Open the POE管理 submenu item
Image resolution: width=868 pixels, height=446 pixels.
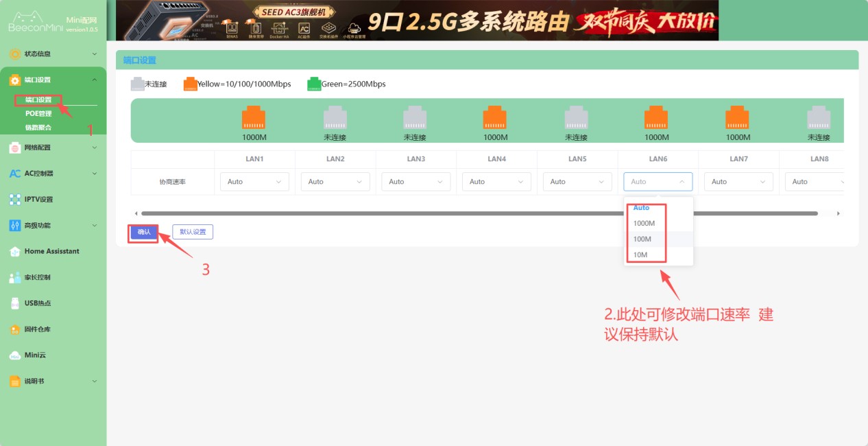pos(38,114)
